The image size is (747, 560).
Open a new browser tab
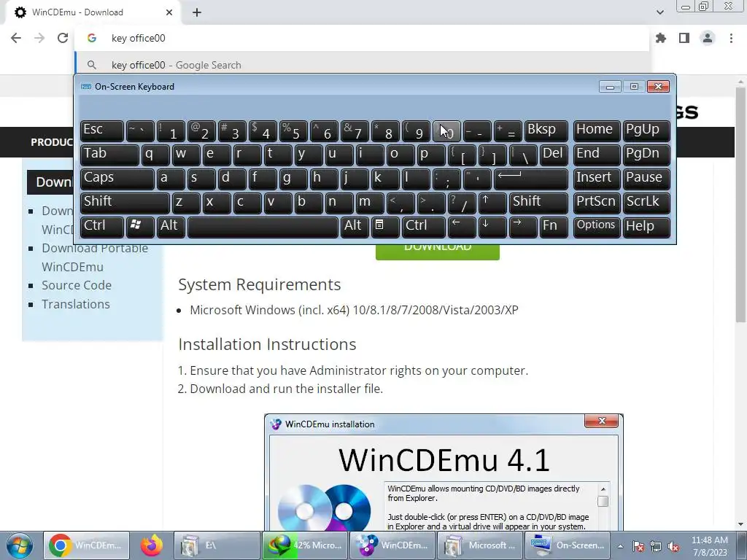(197, 12)
